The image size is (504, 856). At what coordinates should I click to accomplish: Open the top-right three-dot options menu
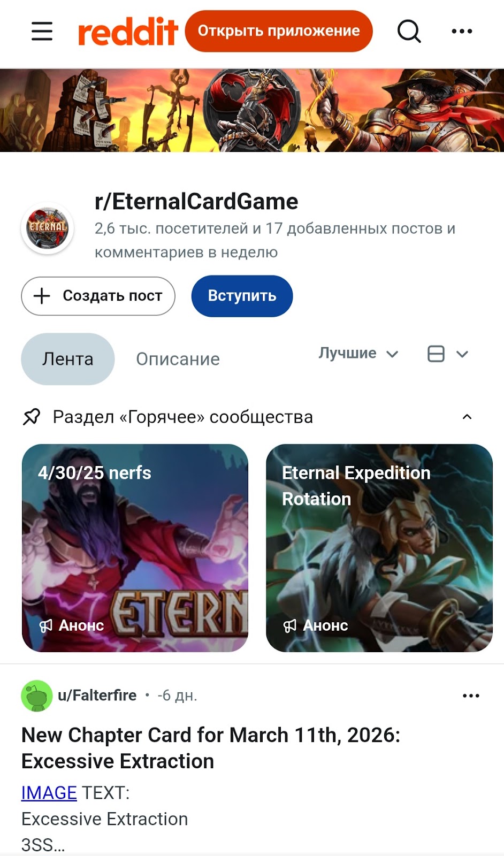coord(462,31)
